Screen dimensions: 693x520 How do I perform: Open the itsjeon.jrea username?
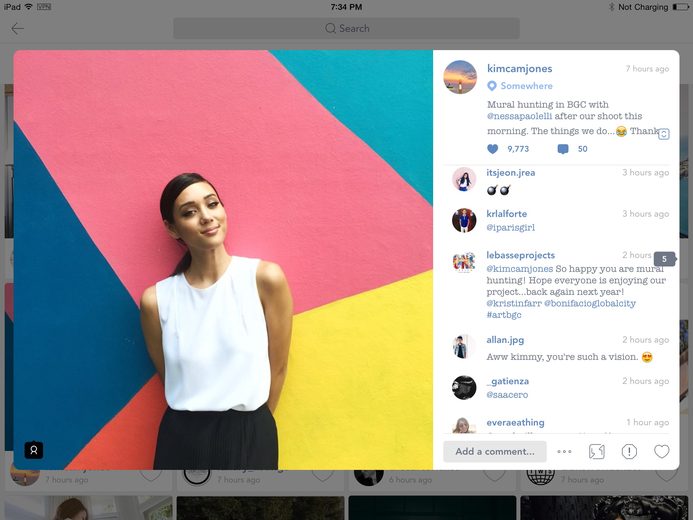510,173
